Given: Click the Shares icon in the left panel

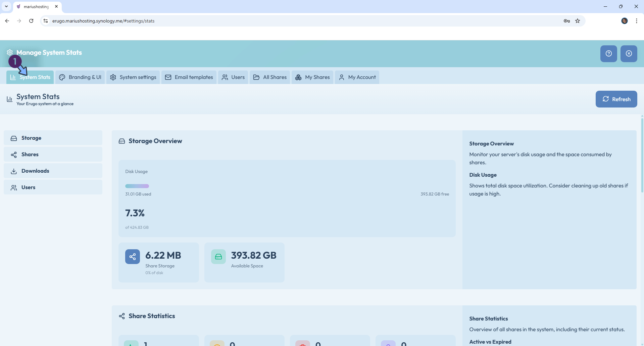Looking at the screenshot, I should (13, 155).
